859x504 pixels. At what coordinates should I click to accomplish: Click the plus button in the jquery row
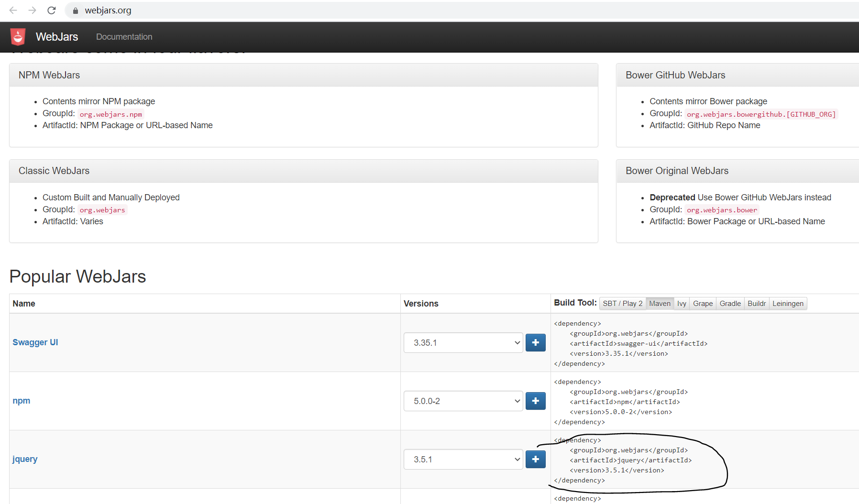coord(536,459)
